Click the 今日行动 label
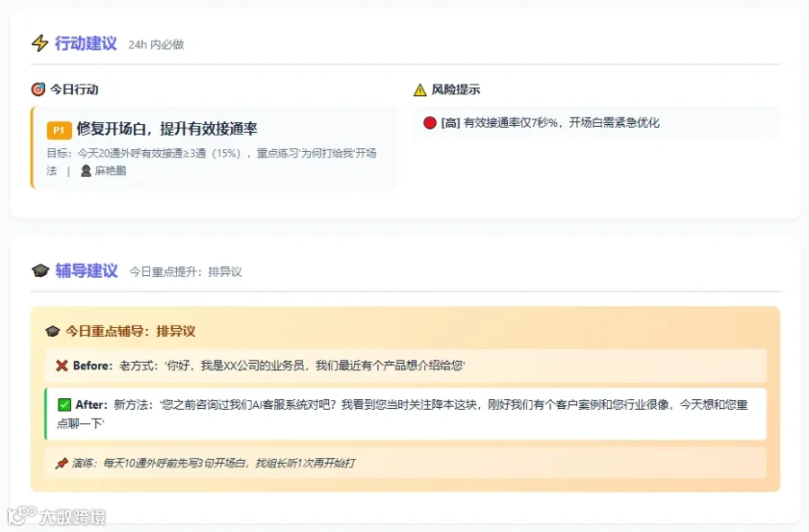Viewport: 809px width, 532px height. (x=75, y=90)
